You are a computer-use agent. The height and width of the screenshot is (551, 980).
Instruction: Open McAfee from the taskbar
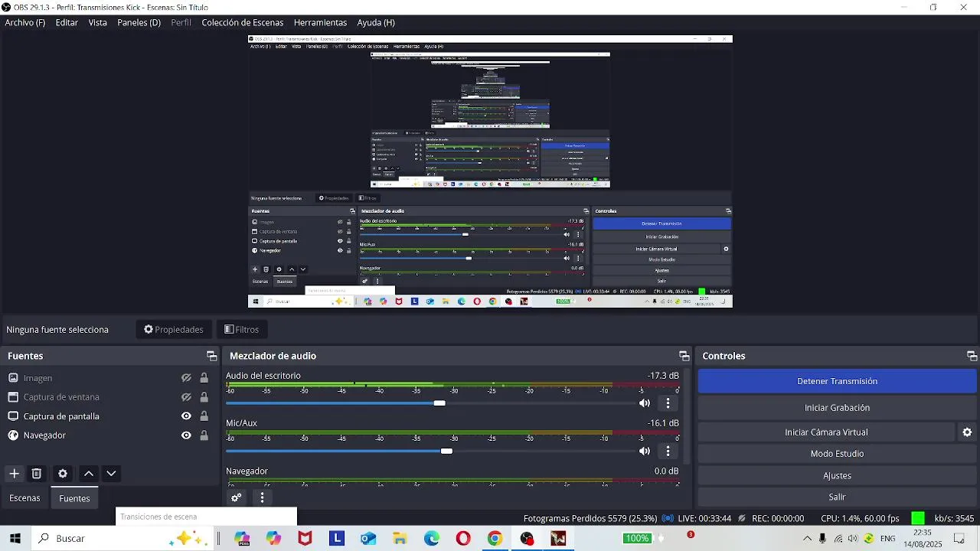pyautogui.click(x=305, y=539)
